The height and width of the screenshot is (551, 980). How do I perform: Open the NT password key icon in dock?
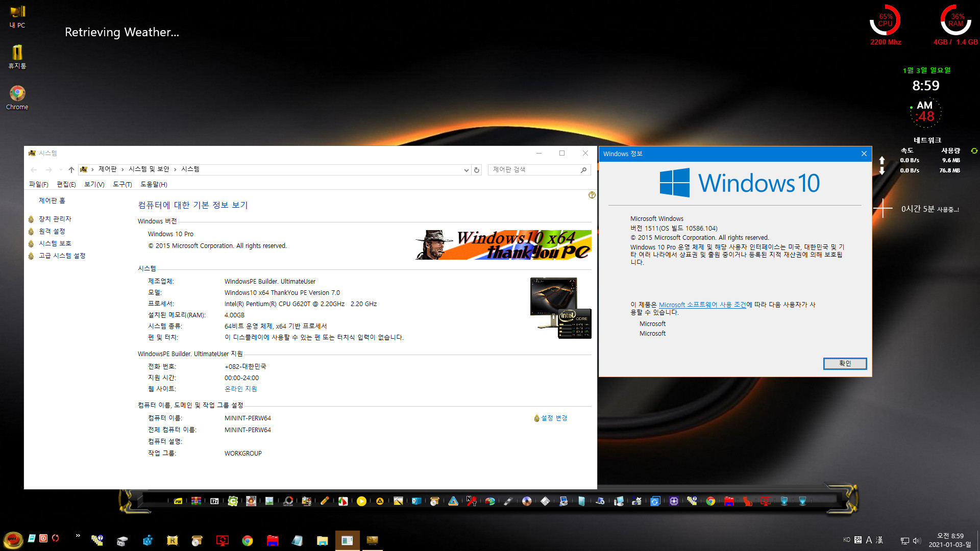pyautogui.click(x=472, y=501)
